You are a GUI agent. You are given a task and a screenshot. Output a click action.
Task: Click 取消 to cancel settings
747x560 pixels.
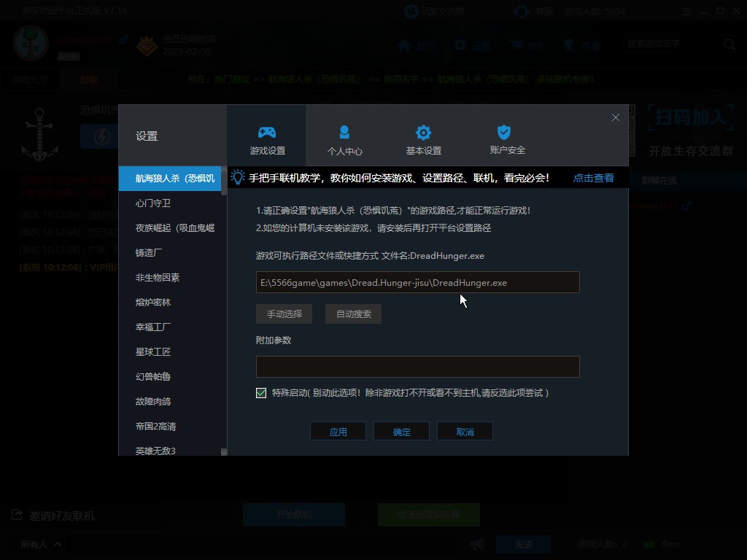click(x=465, y=432)
